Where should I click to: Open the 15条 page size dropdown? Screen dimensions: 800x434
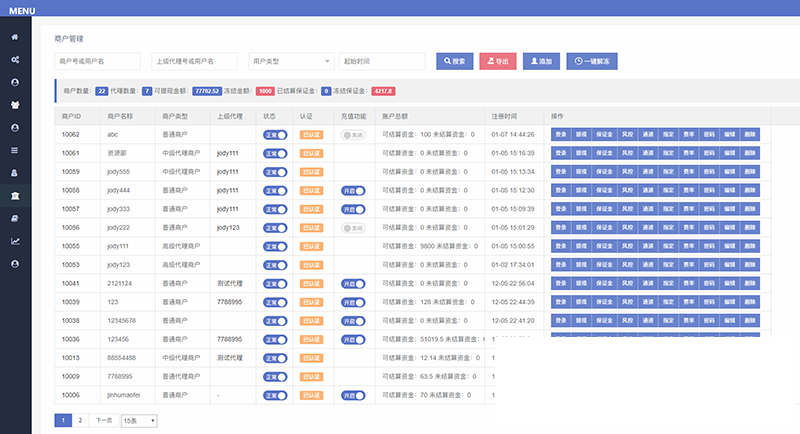click(139, 421)
